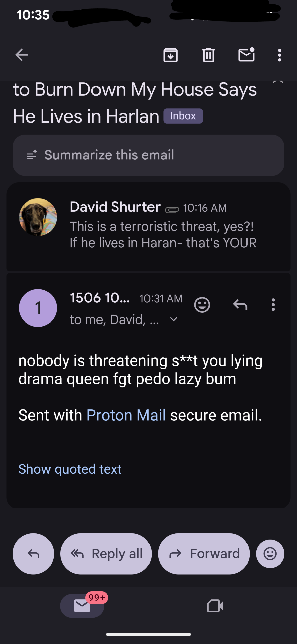Add emoji reaction to 10:31 AM message
This screenshot has height=644, width=297.
click(202, 305)
